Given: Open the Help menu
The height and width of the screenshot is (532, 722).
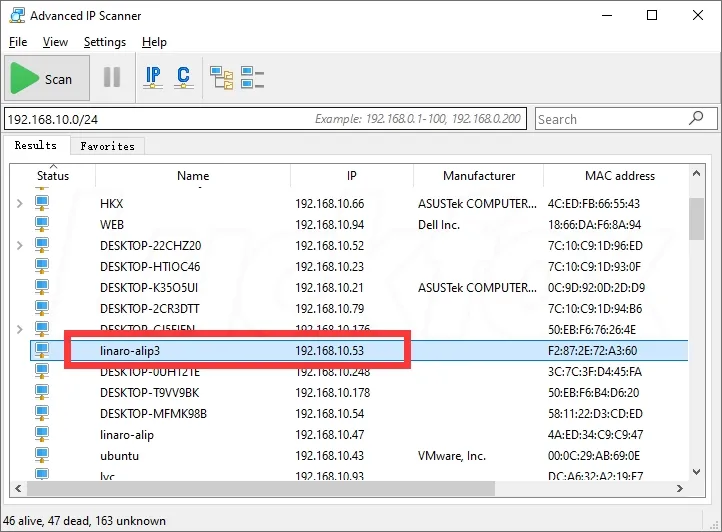Looking at the screenshot, I should [x=154, y=42].
